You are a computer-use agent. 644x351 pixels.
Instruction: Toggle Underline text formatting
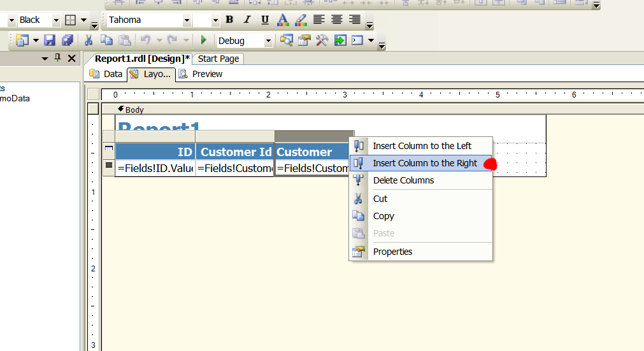(x=265, y=20)
